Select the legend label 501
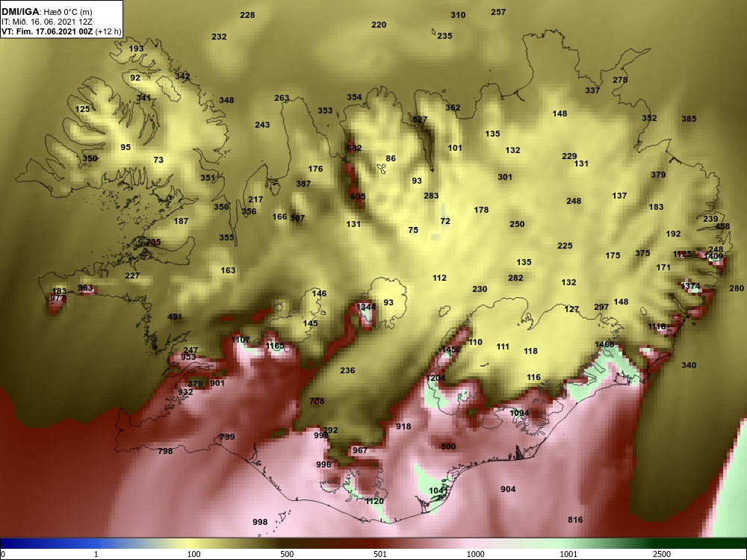Image resolution: width=747 pixels, height=560 pixels. point(380,554)
